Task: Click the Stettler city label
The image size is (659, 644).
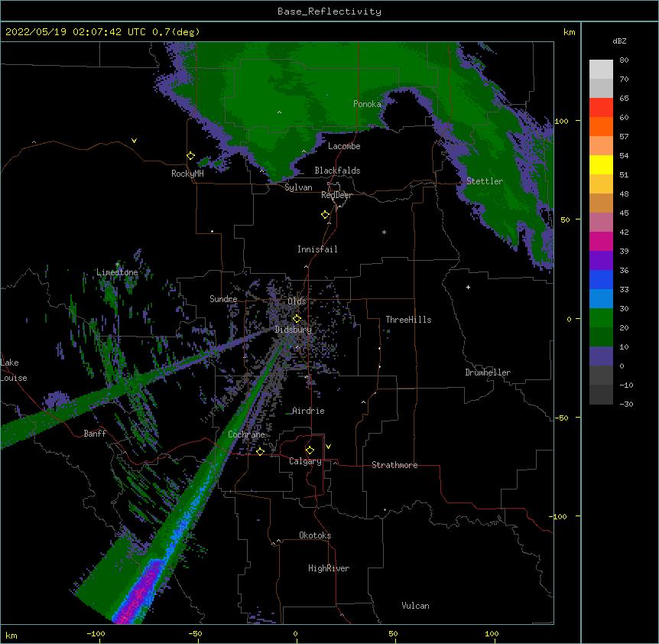Action: [x=485, y=181]
